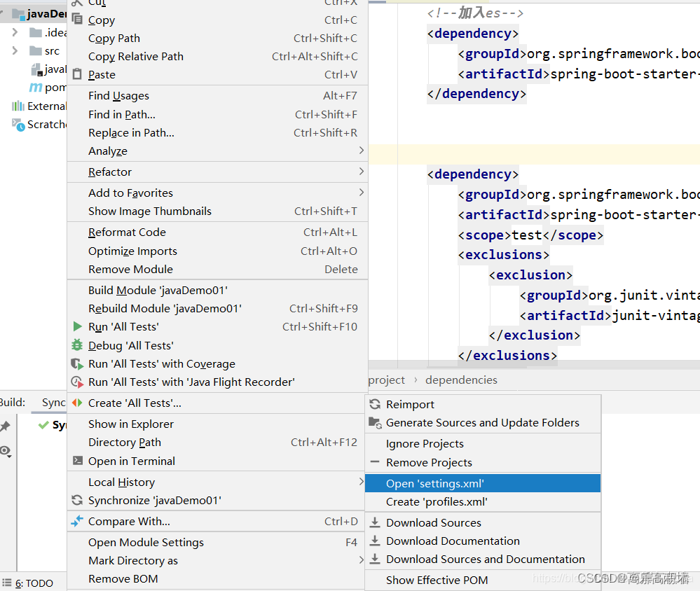Screen dimensions: 700x591
Task: Click the Open in Terminal icon
Action: 78,460
